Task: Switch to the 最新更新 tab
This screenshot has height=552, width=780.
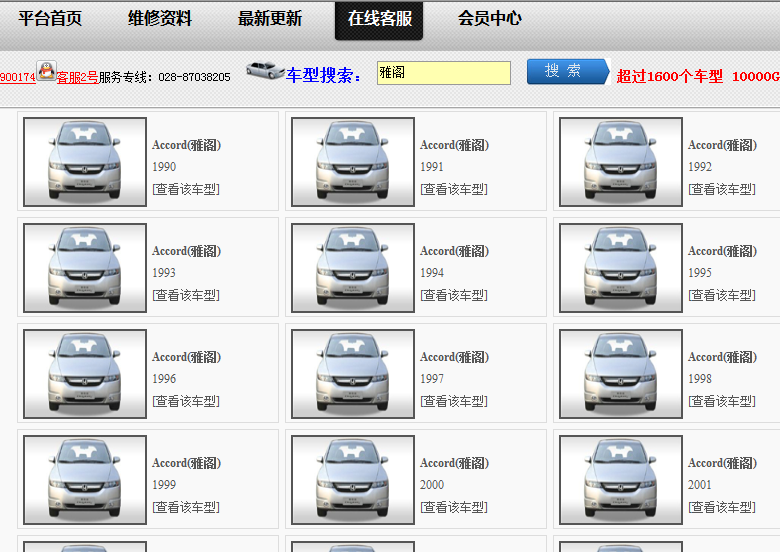Action: click(x=270, y=19)
